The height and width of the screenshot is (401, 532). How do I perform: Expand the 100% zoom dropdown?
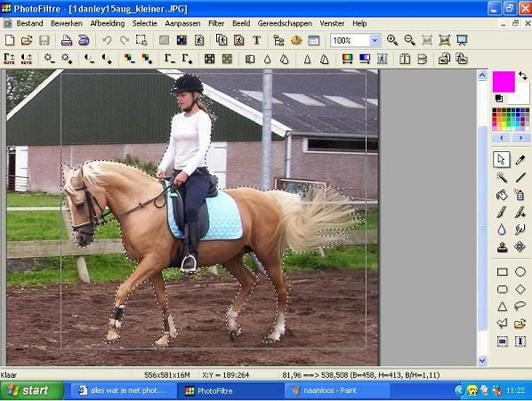(x=375, y=40)
